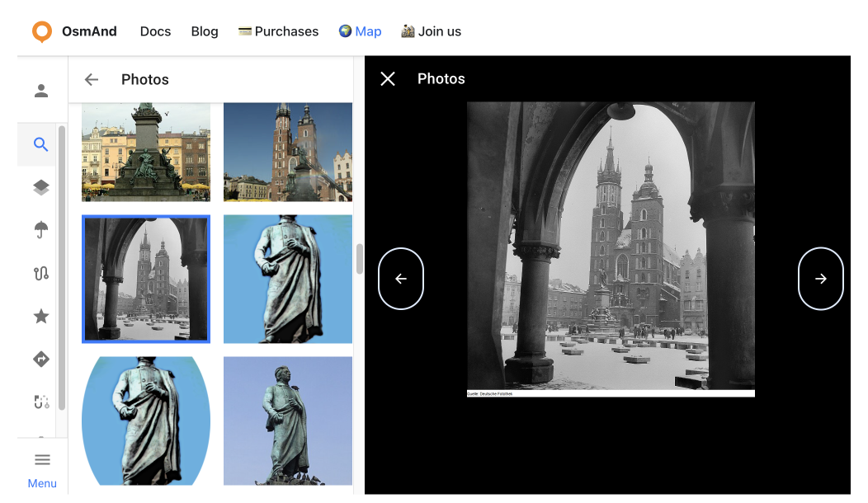Open the Blog menu item

pos(205,31)
